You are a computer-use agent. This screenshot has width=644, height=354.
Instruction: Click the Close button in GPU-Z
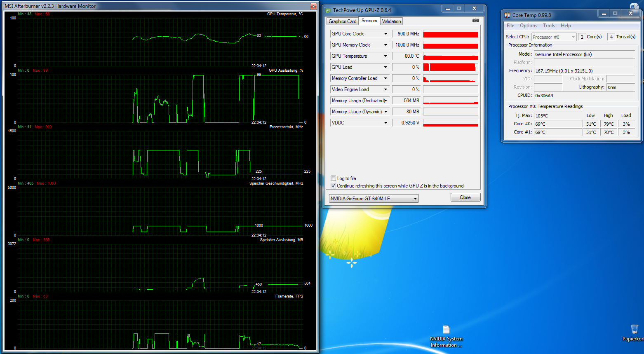coord(465,197)
